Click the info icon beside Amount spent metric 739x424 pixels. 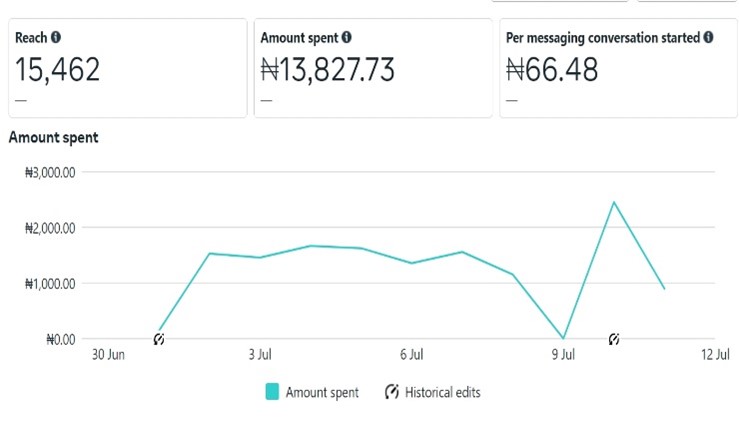point(346,37)
